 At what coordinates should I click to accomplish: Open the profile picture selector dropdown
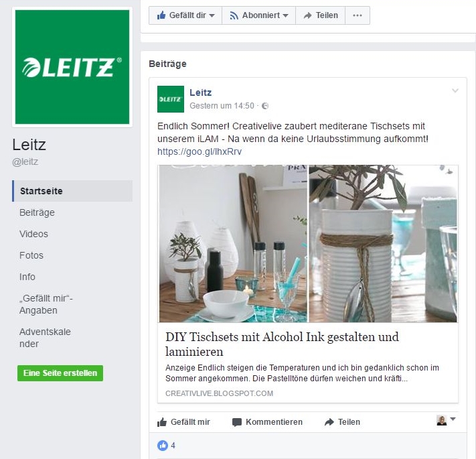446,420
